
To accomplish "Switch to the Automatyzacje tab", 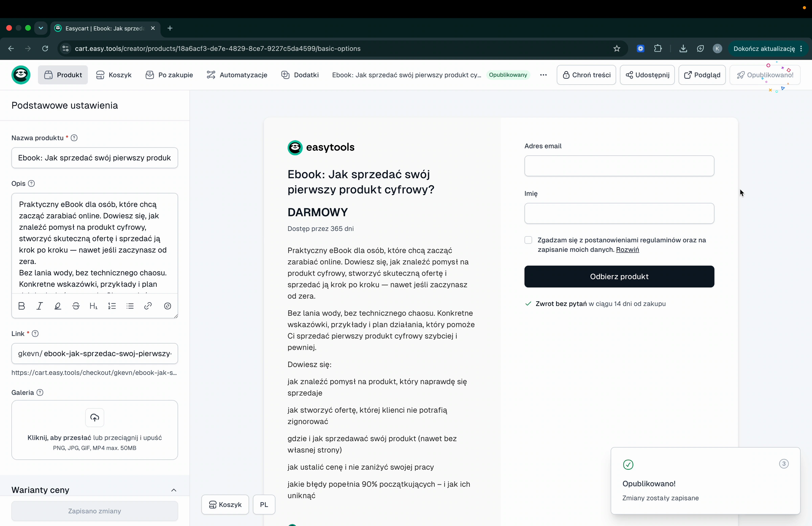I will click(237, 75).
